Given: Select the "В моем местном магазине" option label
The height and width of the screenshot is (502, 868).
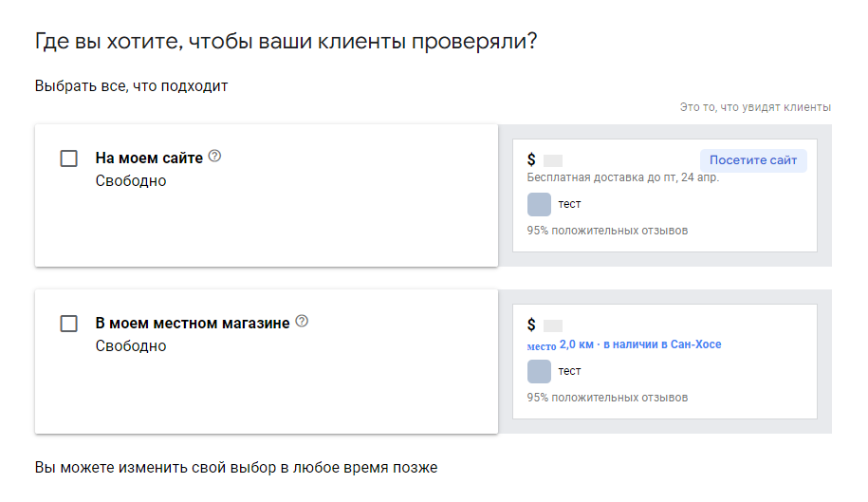Looking at the screenshot, I should (193, 324).
